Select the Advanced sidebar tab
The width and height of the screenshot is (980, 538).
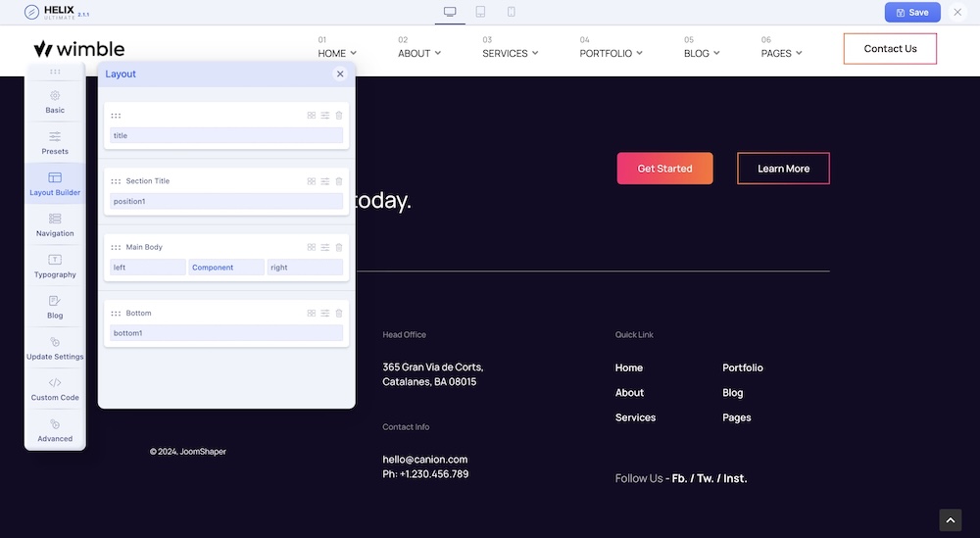click(55, 430)
